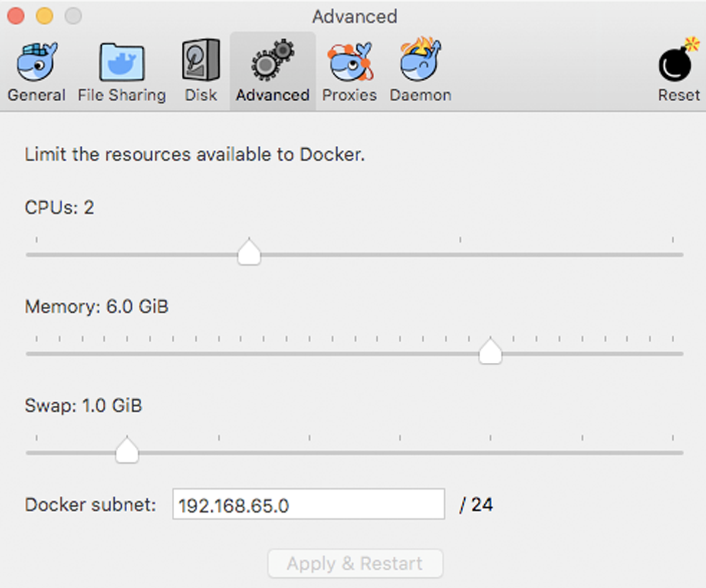Select the Daemon whale icon
The width and height of the screenshot is (706, 588).
(420, 61)
